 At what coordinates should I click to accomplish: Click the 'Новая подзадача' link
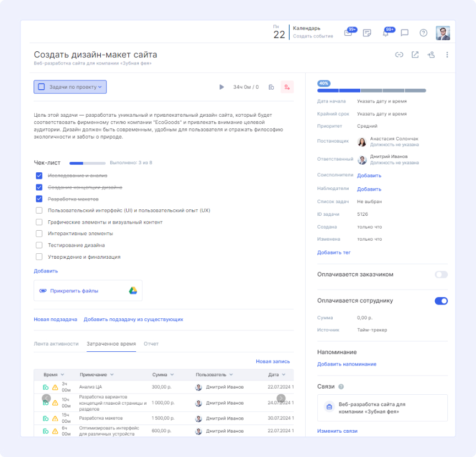tap(55, 319)
